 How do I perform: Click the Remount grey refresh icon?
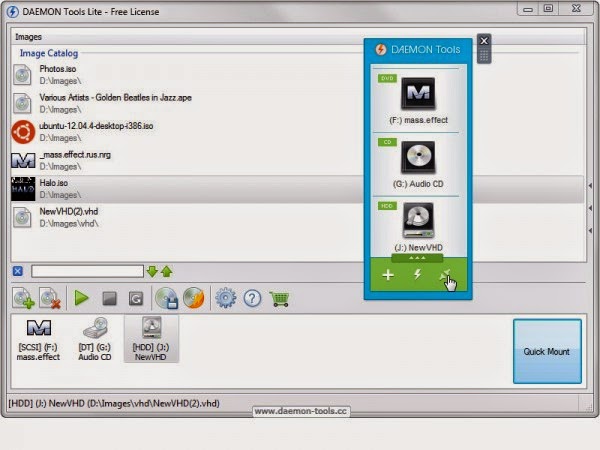(x=136, y=298)
